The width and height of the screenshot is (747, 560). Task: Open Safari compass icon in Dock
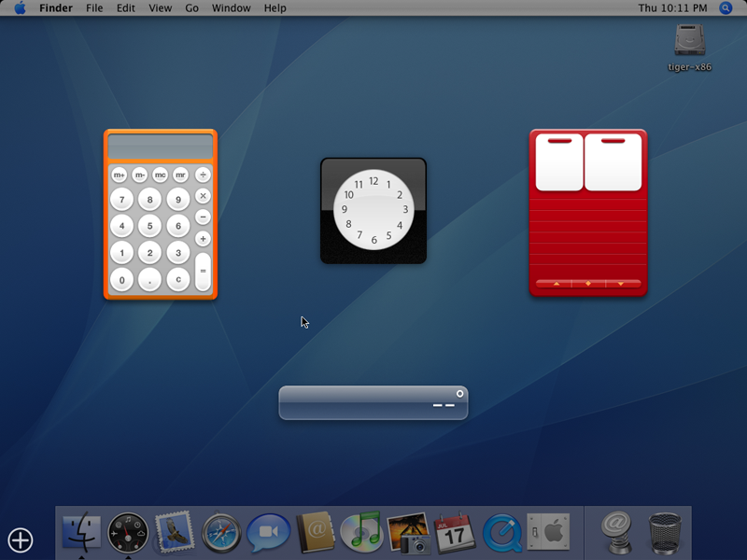pyautogui.click(x=221, y=533)
